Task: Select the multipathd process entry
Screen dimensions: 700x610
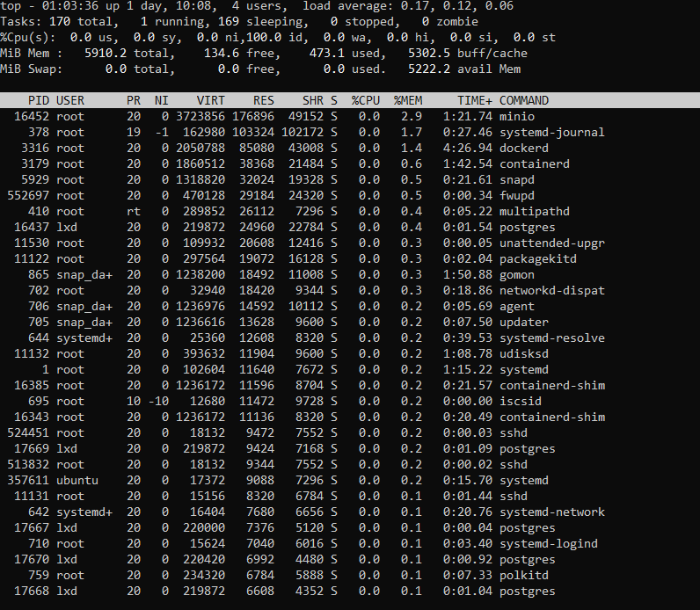Action: pos(535,211)
